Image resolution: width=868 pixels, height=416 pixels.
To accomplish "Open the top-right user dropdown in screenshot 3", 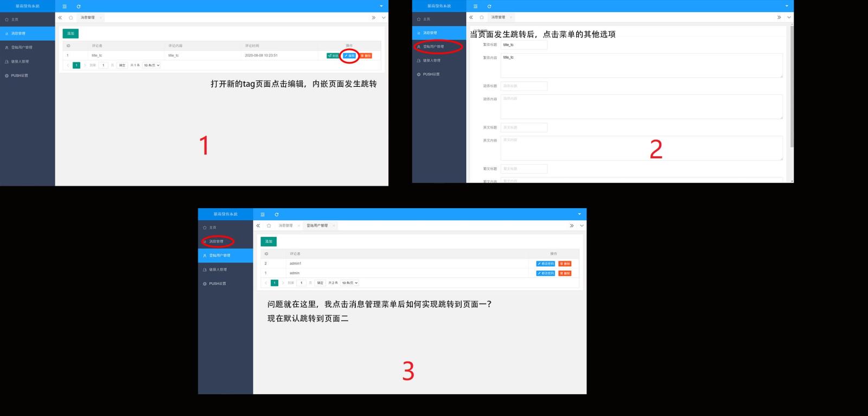I will click(x=579, y=214).
